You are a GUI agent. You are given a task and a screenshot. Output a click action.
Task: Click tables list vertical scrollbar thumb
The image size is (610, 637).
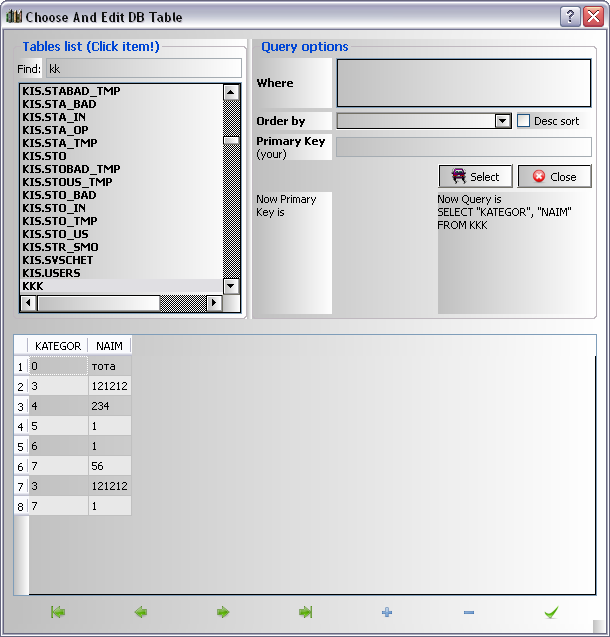(231, 141)
